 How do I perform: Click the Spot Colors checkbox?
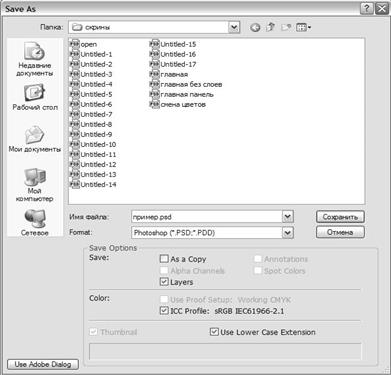pos(258,270)
